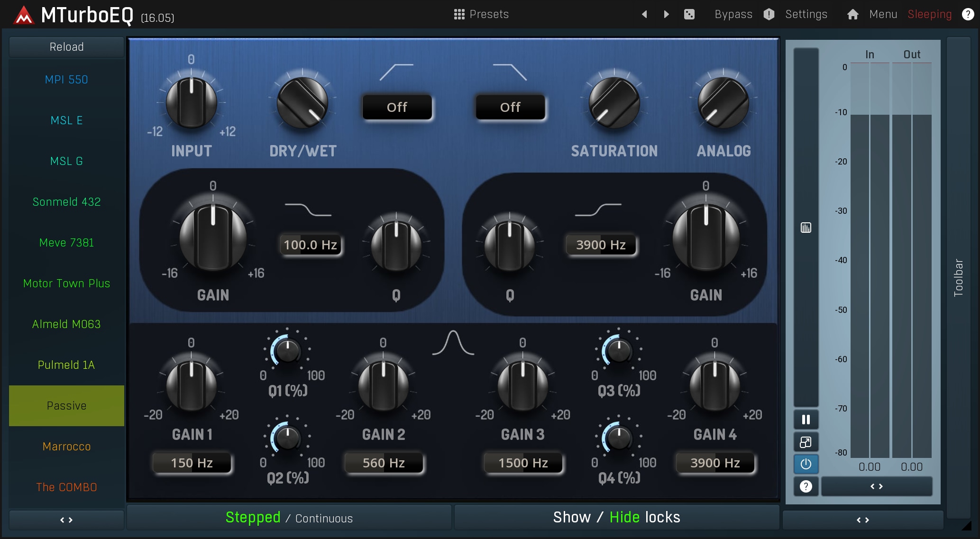Open the high shelf 3900 Hz selector
Image resolution: width=980 pixels, height=539 pixels.
601,245
